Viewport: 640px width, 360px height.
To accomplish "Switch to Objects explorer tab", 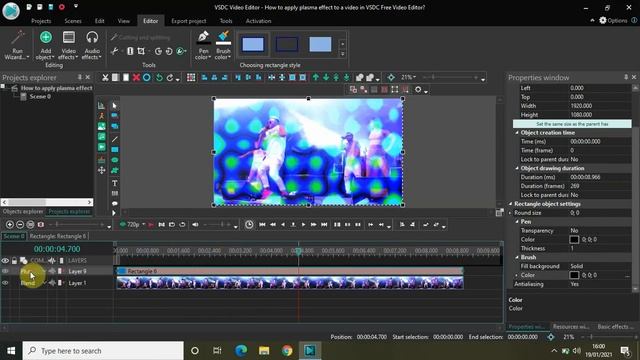I will pyautogui.click(x=23, y=211).
